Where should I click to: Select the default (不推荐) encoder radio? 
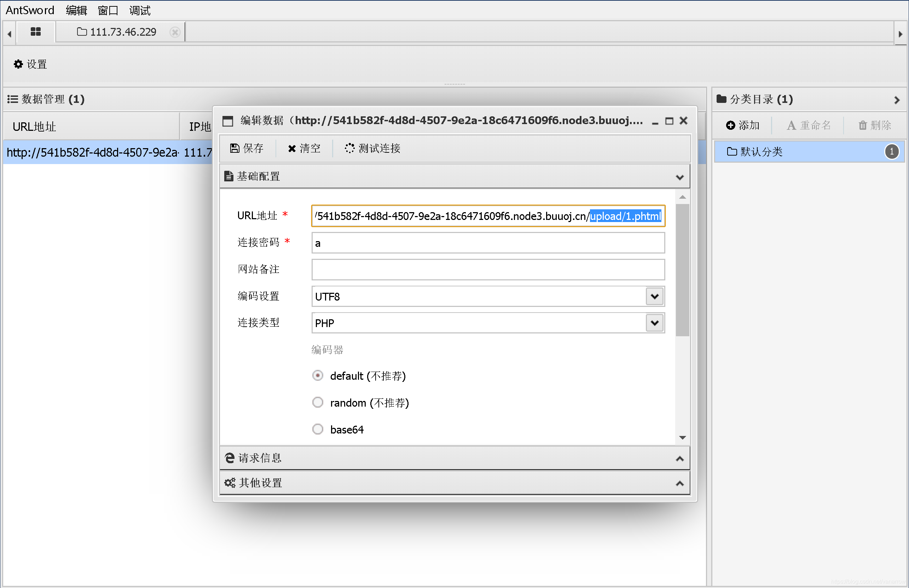coord(318,376)
